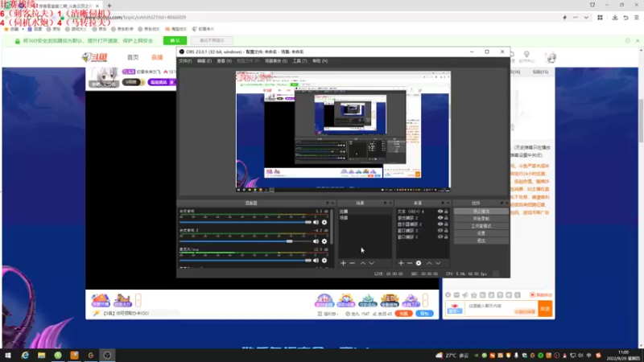Open the 编辑(E) menu in OBS
Viewport: 644px width, 362px height.
(204, 61)
